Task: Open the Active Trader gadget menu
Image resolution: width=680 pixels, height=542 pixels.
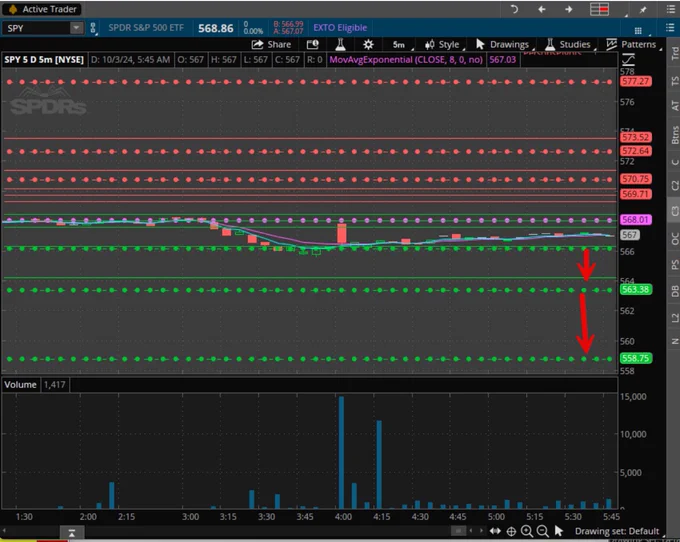Action: 42,9
